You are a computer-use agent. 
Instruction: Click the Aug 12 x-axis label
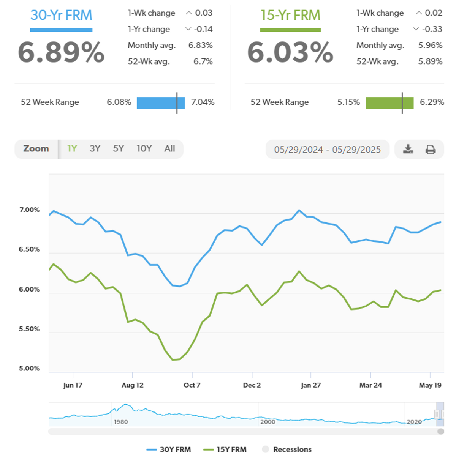pos(133,385)
